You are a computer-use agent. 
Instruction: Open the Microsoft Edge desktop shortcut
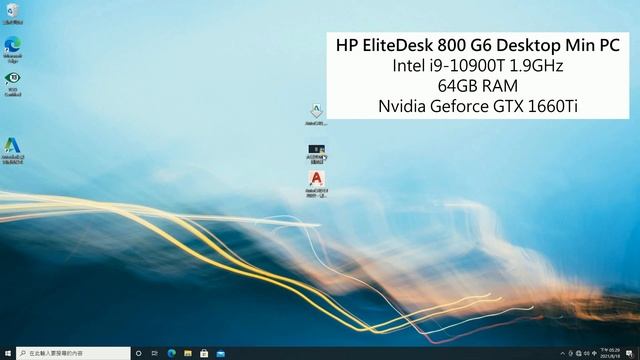coord(13,49)
